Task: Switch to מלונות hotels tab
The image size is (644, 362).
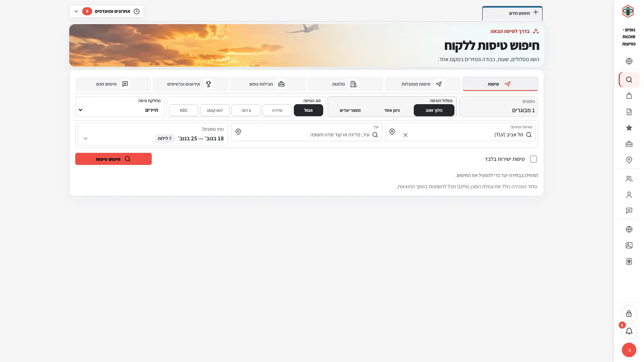Action: 345,84
